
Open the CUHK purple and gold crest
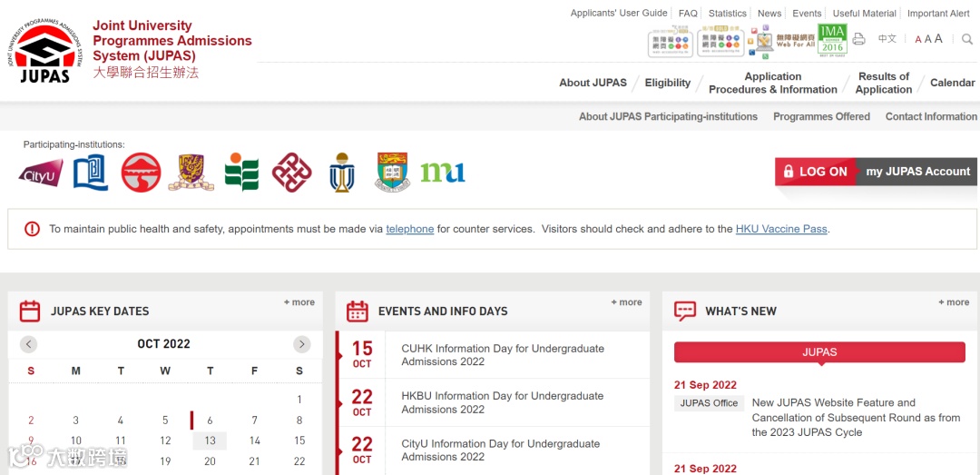click(191, 173)
